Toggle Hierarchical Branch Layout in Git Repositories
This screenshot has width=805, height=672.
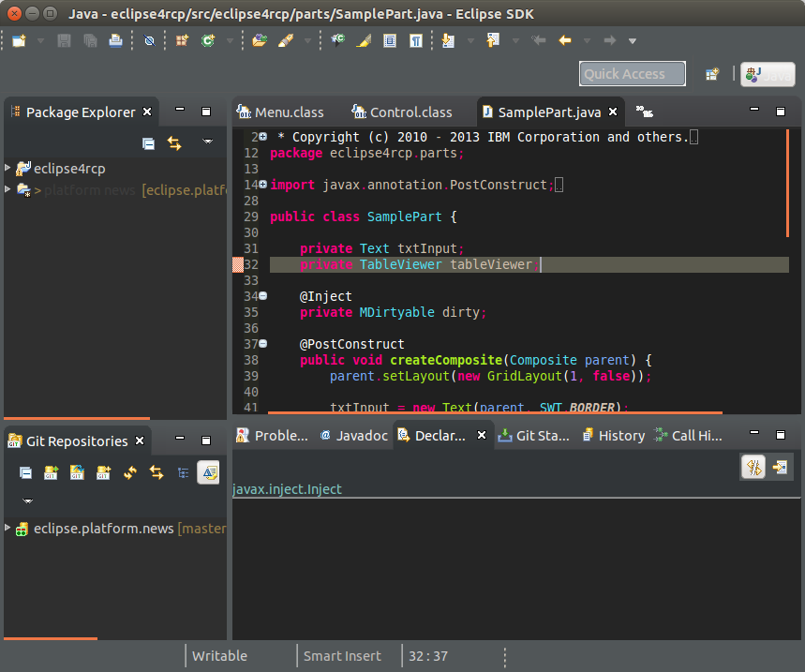tap(183, 472)
